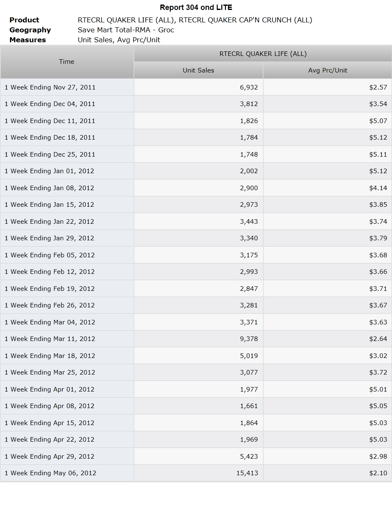
Task: Click the $5.12 price for Jan 01, 2012
Action: [378, 171]
